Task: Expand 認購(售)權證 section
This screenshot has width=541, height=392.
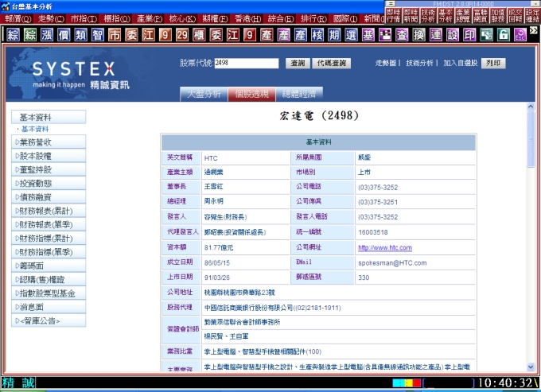Action: (x=49, y=280)
